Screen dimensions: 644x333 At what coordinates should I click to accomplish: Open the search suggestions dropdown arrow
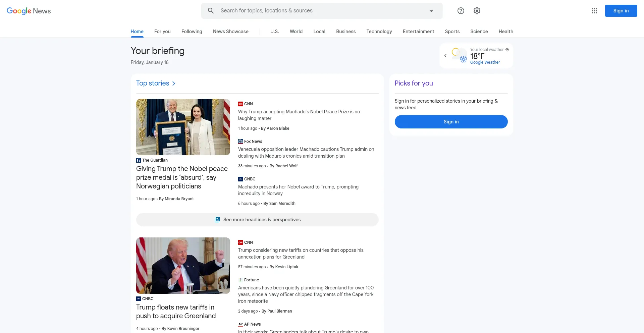point(431,11)
